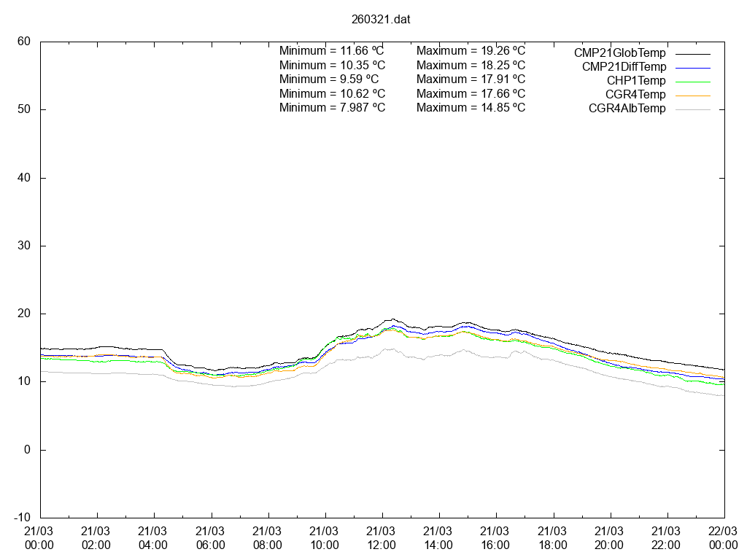Image resolution: width=747 pixels, height=560 pixels.
Task: Select the CMP21DiffTemp legend label
Action: (624, 67)
